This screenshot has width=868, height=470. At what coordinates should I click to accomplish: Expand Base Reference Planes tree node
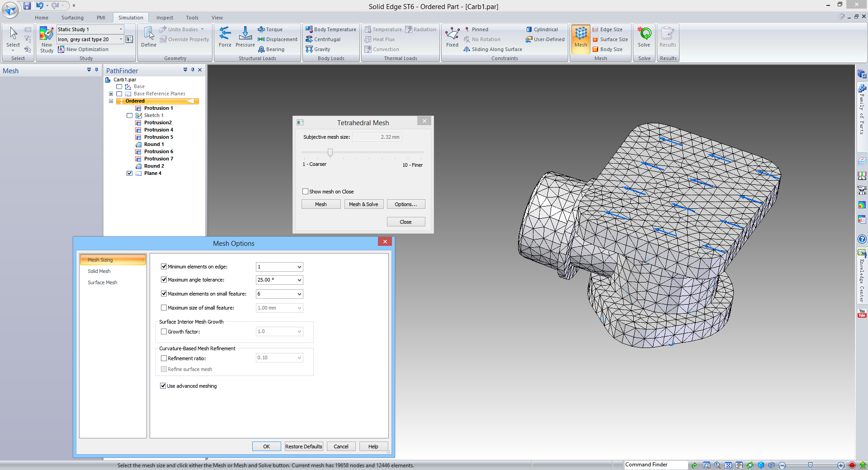[111, 94]
